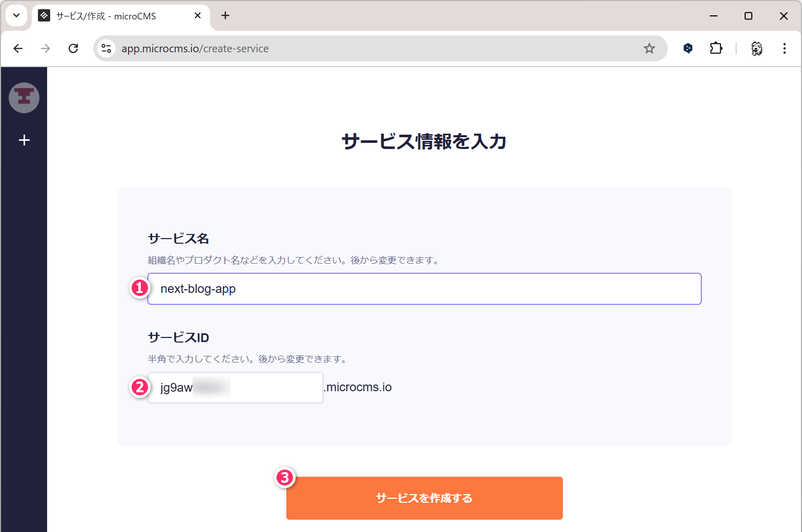This screenshot has height=532, width=802.
Task: Open a new browser tab
Action: 225,16
